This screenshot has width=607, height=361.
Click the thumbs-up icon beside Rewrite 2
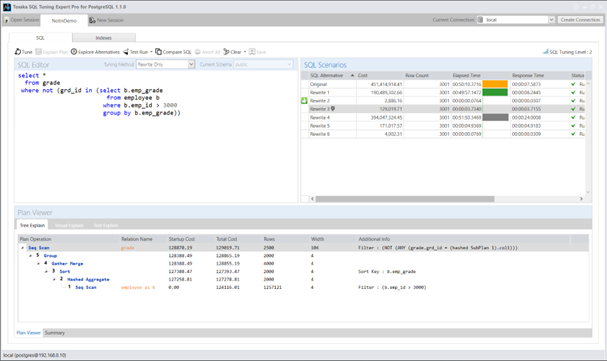coord(304,101)
